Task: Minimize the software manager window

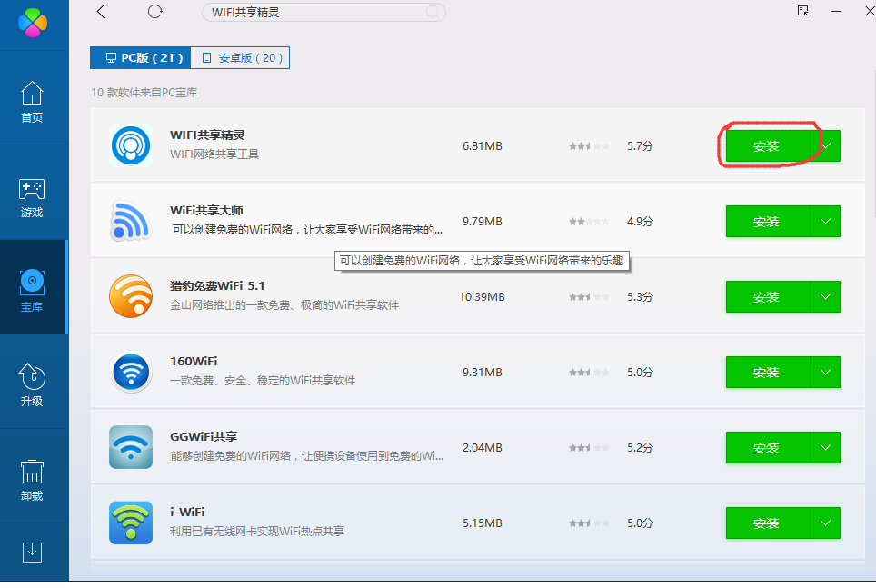Action: coord(836,11)
